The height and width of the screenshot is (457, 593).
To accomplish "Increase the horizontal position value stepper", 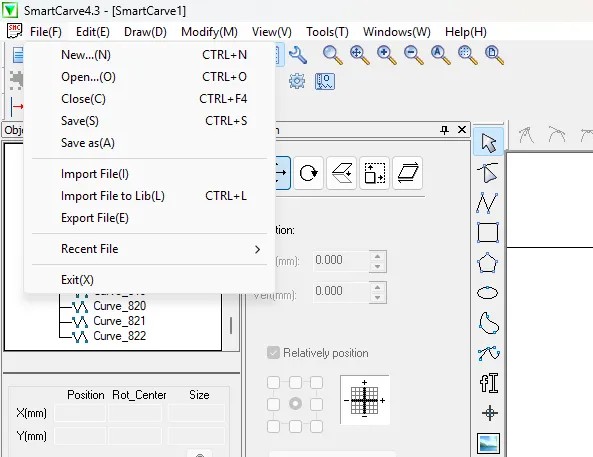I will coord(377,256).
